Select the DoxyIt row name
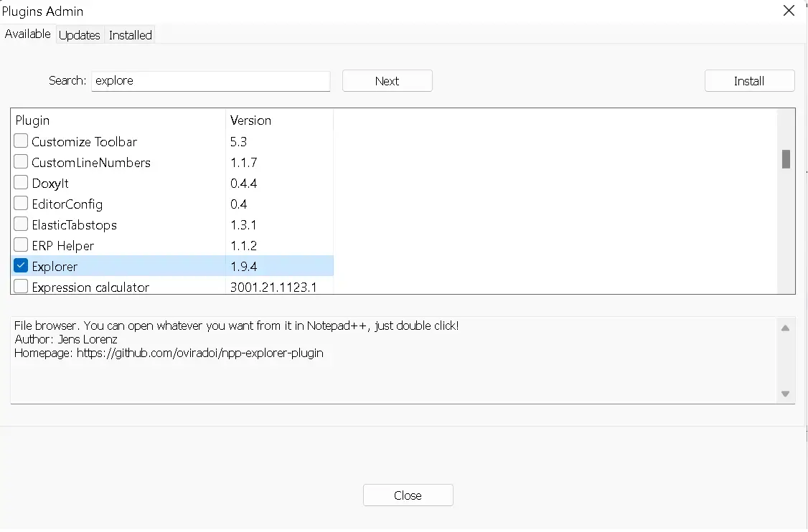Screen dimensions: 808x532 pos(50,184)
